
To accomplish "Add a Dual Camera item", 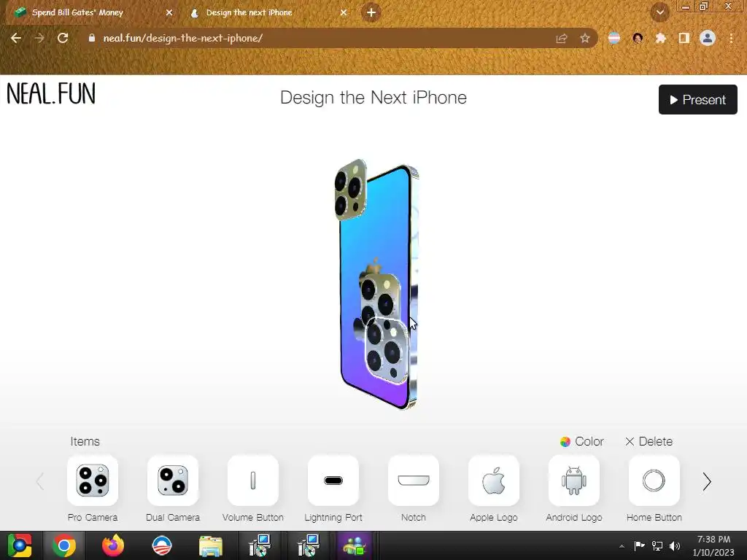I will [173, 481].
